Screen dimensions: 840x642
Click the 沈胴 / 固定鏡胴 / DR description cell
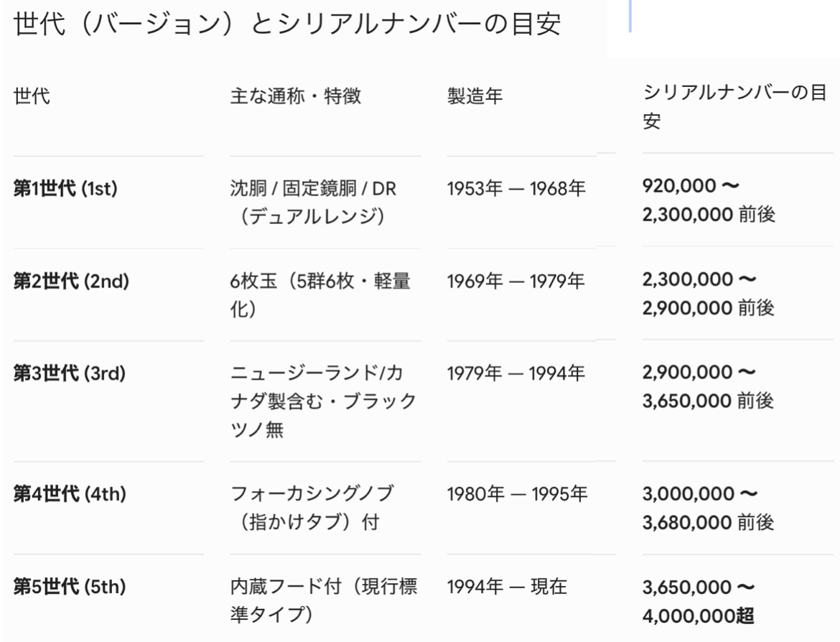coord(314,203)
